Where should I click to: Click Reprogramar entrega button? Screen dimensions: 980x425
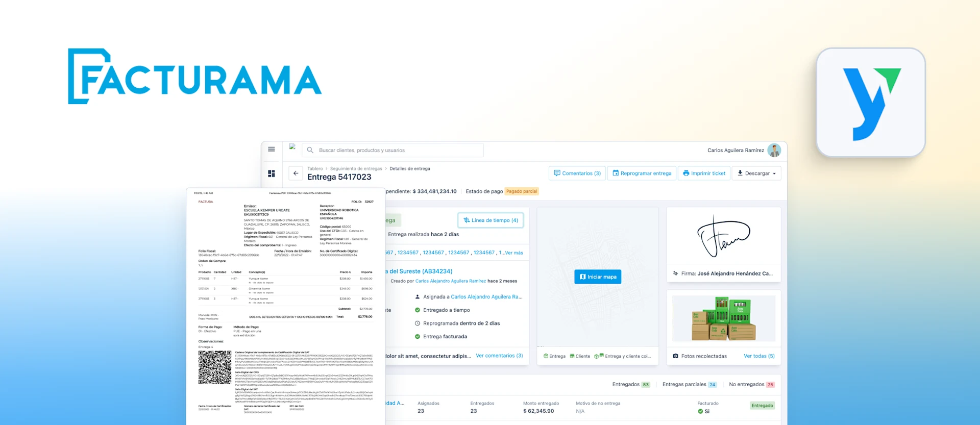642,173
